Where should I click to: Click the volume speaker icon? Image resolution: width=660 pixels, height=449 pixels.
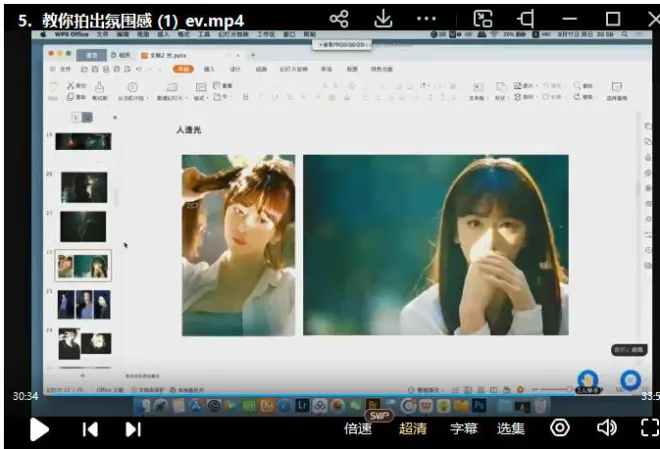[x=606, y=428]
